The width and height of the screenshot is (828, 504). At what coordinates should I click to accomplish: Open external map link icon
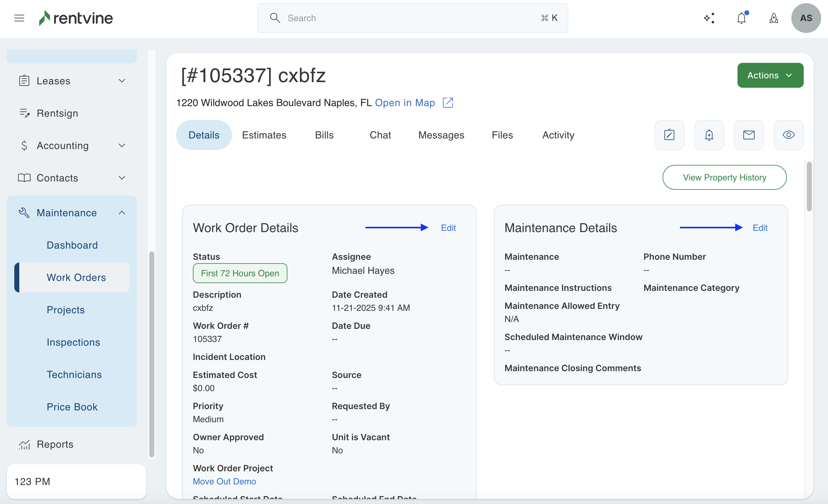448,103
